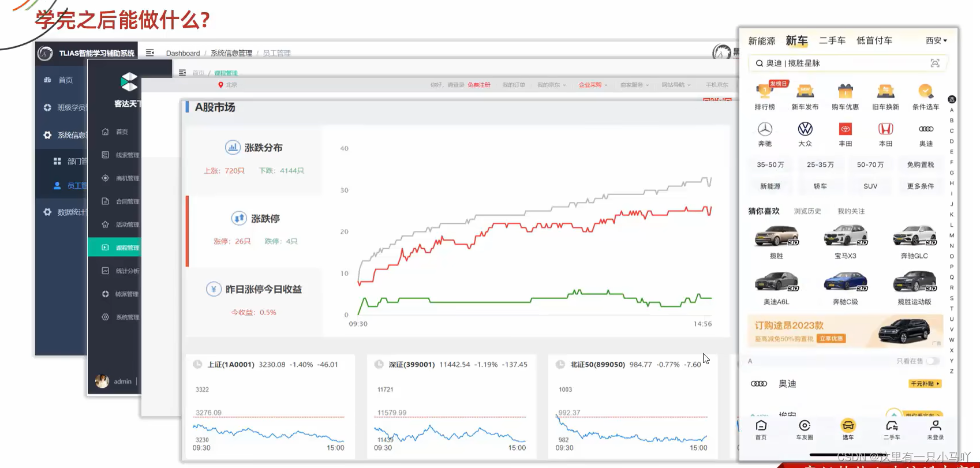Open 排行榜 trophy icon

click(765, 91)
